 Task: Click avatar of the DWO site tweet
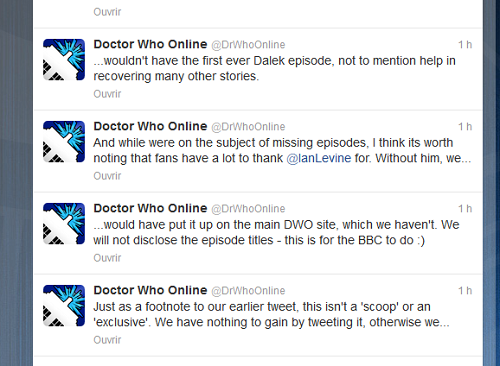pyautogui.click(x=64, y=224)
